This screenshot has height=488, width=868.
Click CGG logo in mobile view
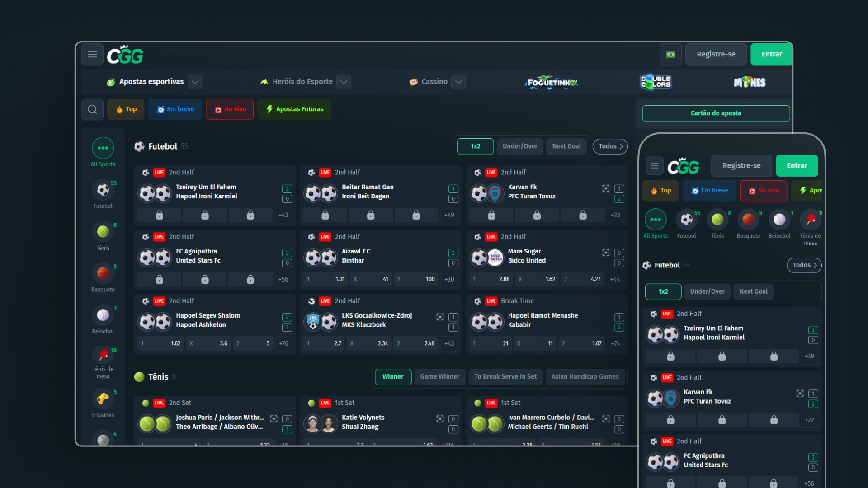684,166
